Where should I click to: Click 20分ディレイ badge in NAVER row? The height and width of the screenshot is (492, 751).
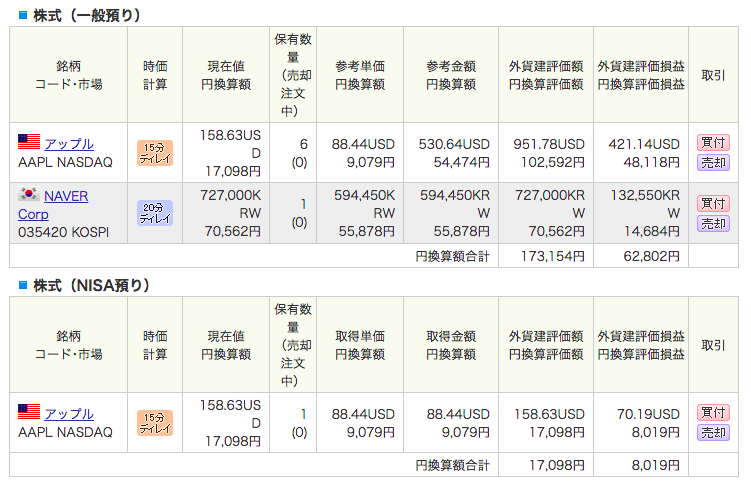pyautogui.click(x=155, y=213)
